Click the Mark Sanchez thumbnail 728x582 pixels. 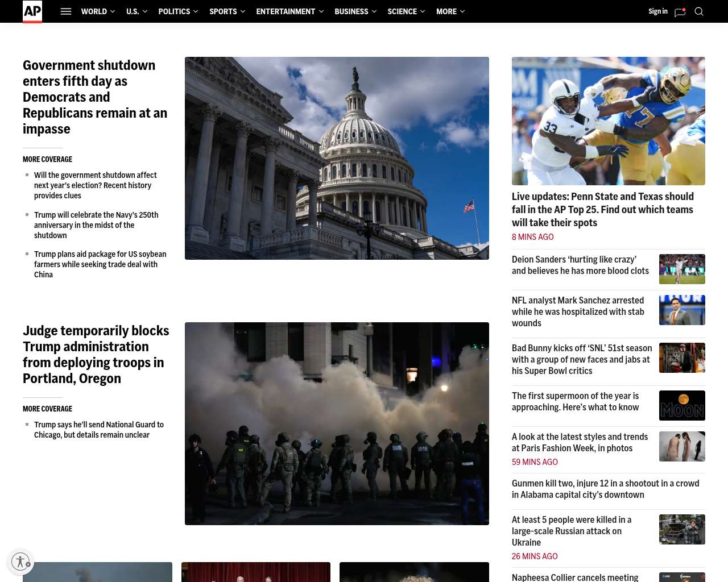(682, 310)
